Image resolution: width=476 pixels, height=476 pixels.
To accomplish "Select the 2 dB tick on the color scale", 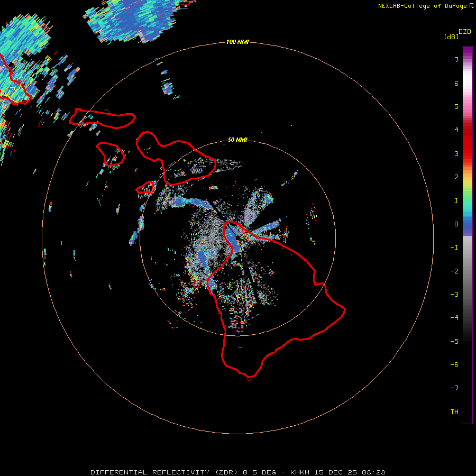I will (456, 177).
